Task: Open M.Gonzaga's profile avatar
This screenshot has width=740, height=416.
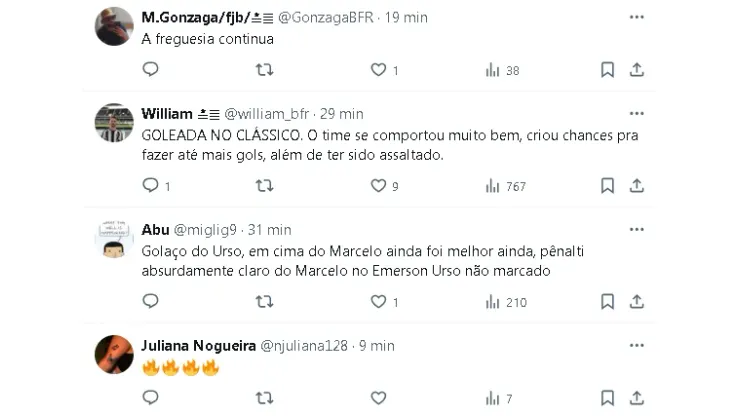Action: pos(114,27)
